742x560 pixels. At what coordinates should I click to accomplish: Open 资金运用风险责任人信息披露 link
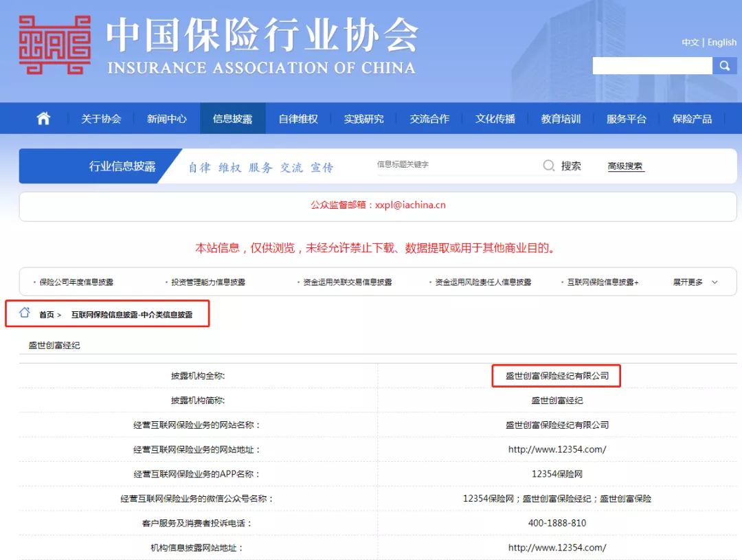[483, 282]
